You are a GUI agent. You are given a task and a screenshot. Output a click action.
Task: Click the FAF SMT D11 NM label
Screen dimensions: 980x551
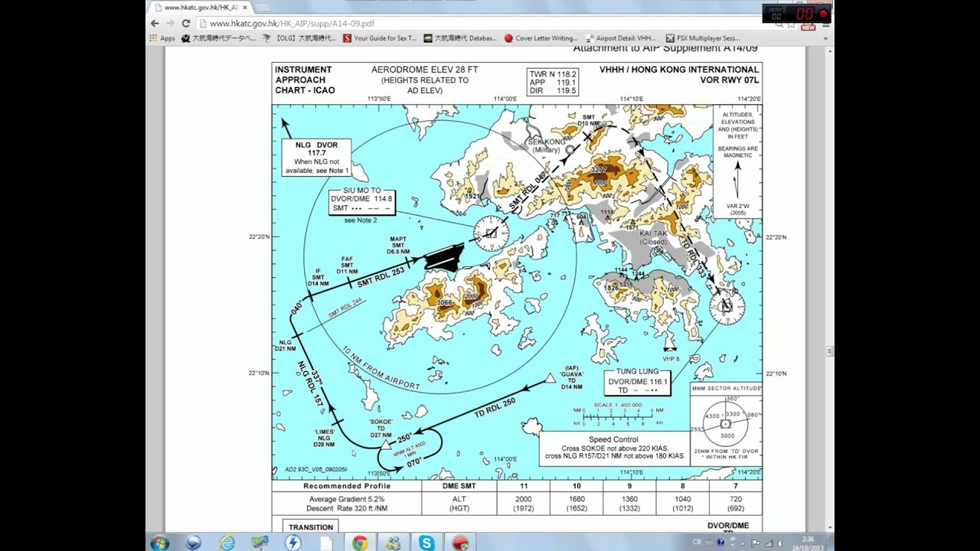[x=347, y=265]
